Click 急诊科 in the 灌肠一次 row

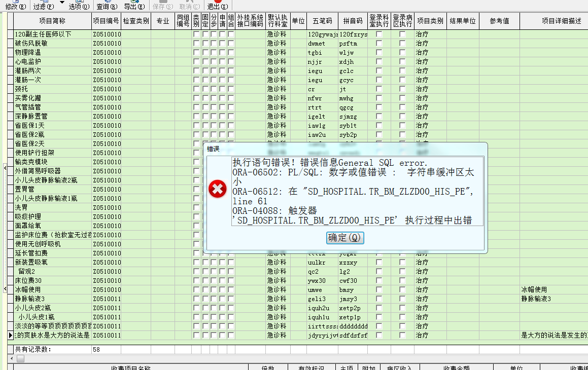point(278,80)
